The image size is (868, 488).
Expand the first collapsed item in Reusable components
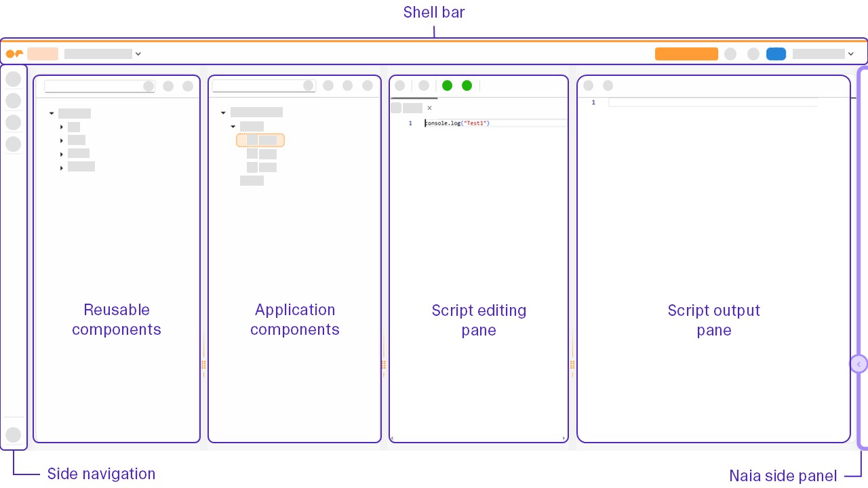coord(62,127)
